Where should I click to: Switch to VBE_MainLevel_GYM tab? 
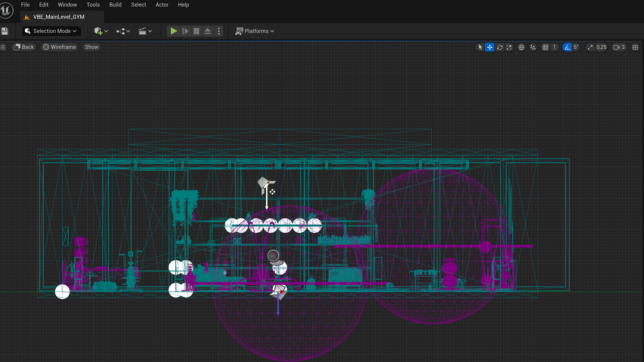(59, 17)
